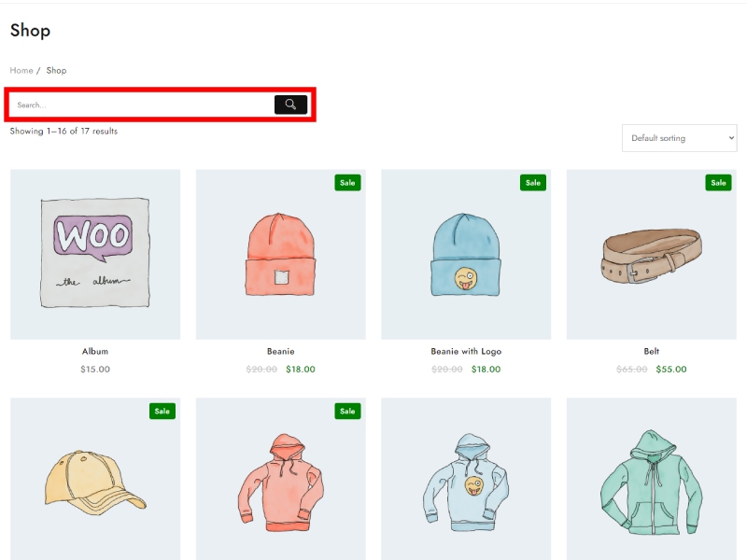Click the Sale badge on red Hoodie
The height and width of the screenshot is (560, 747).
[347, 412]
